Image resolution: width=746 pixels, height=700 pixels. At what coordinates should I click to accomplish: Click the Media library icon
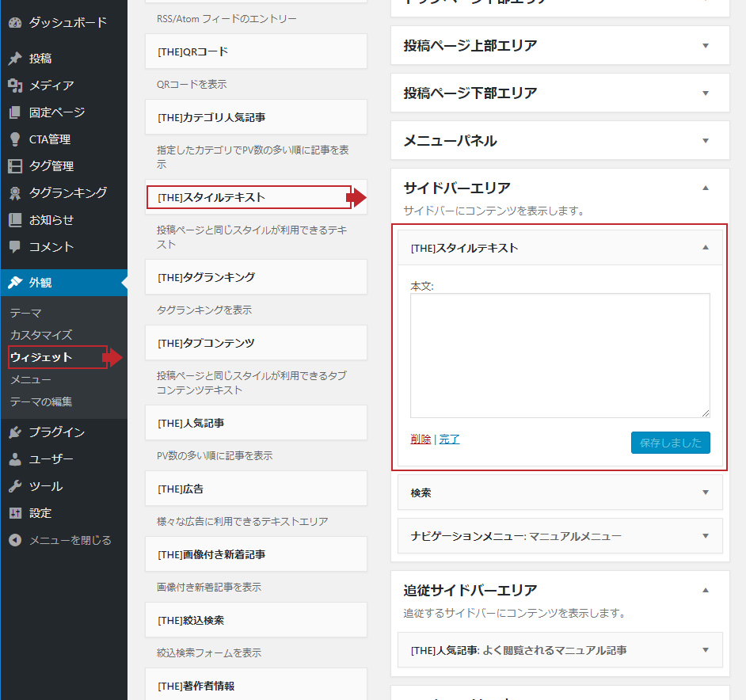14,86
